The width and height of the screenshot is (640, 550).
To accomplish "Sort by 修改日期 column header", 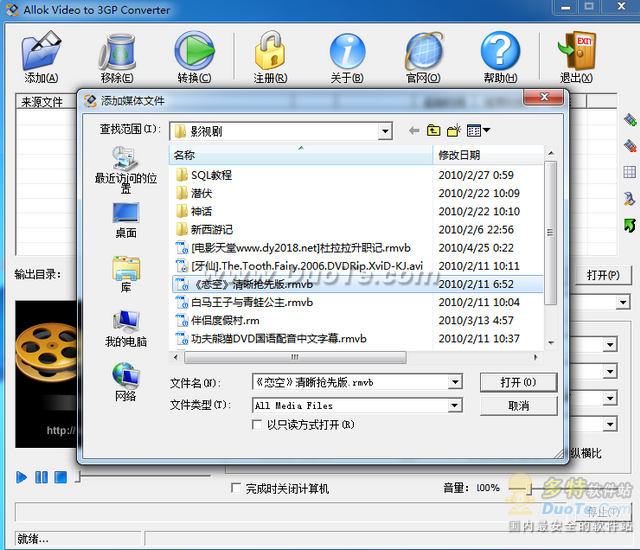I will click(x=488, y=155).
